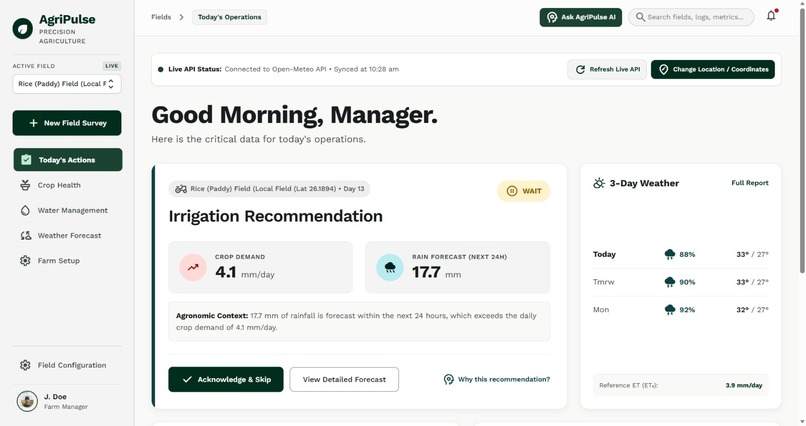Open Ask AgriPulse AI assistant

point(580,17)
